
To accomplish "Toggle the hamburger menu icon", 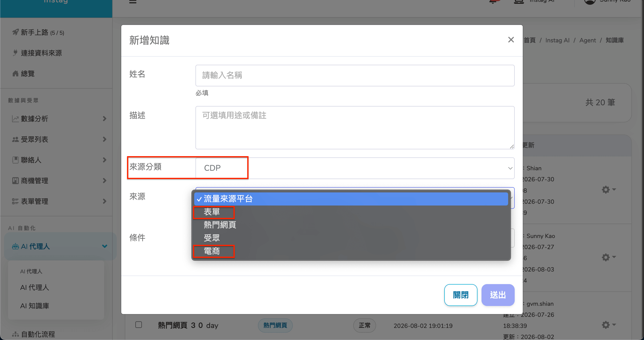I will coord(133,1).
